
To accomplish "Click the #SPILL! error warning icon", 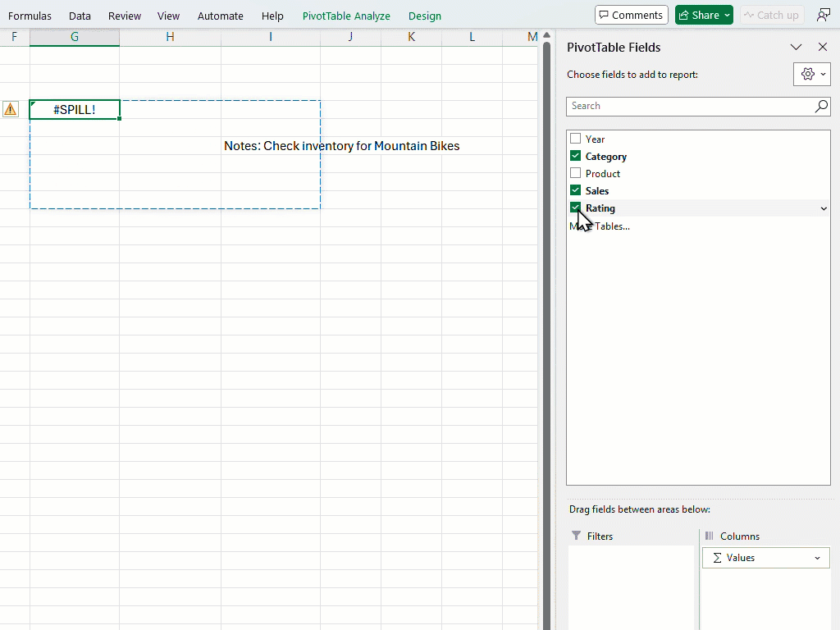I will (x=10, y=109).
